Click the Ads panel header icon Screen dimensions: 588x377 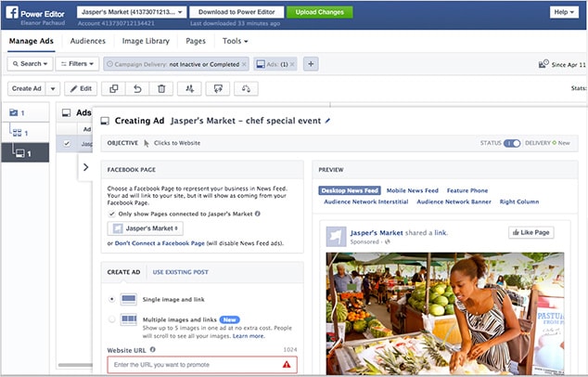tap(67, 112)
